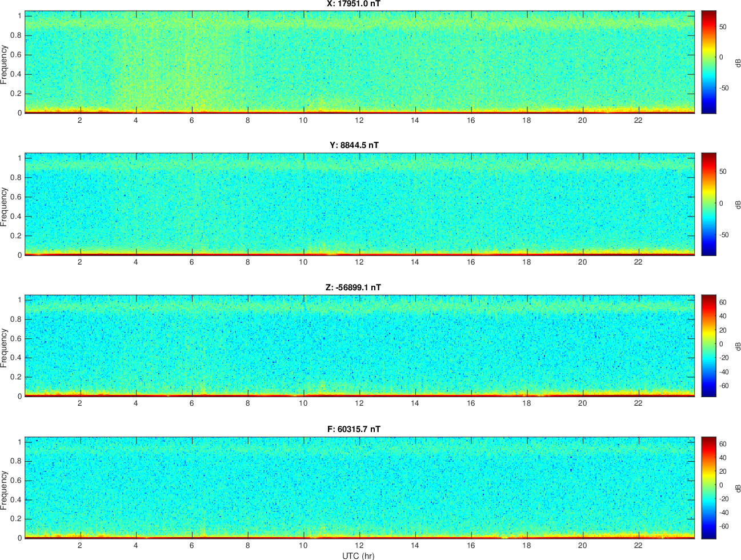Click the colorbar beside the Y spectrogram

pyautogui.click(x=708, y=204)
